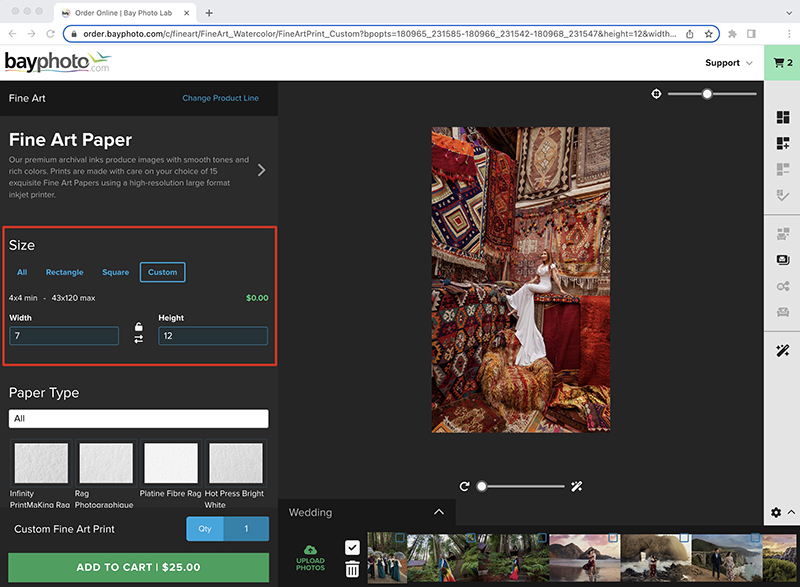The width and height of the screenshot is (800, 587).
Task: Collapse the Wedding album panel
Action: click(439, 512)
